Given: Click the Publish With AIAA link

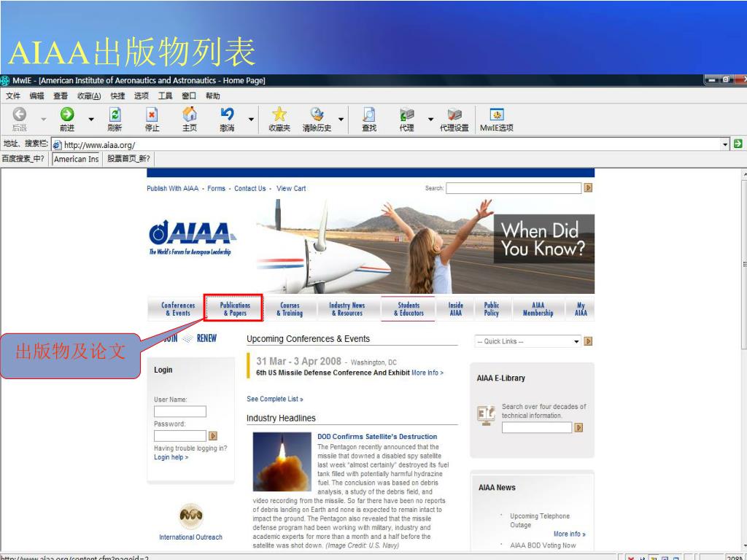Looking at the screenshot, I should [172, 189].
